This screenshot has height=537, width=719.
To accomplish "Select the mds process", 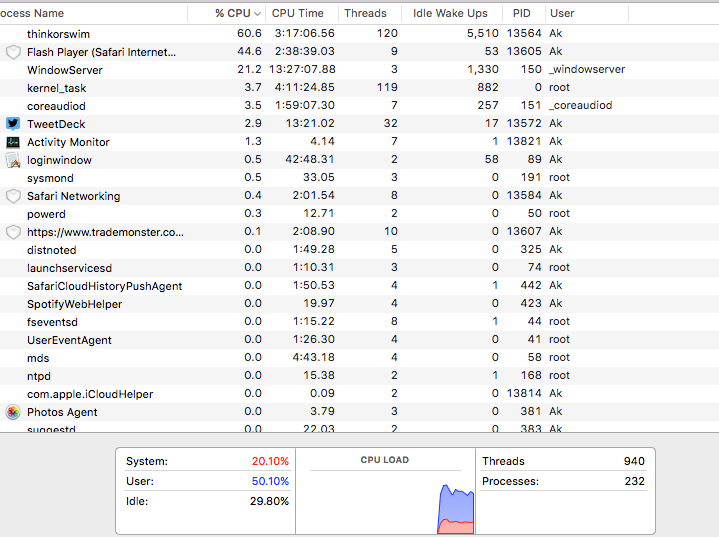I will point(38,358).
